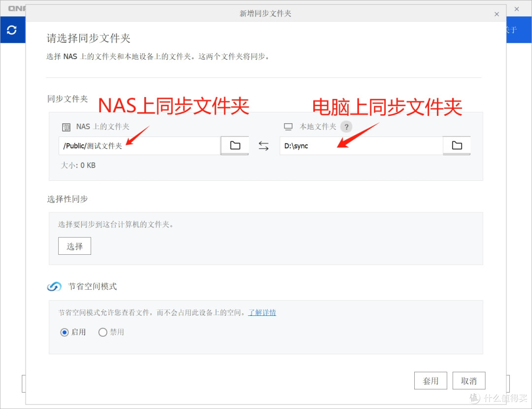Viewport: 532px width, 409px height.
Task: Click the 同步文件夹 section label
Action: [67, 99]
